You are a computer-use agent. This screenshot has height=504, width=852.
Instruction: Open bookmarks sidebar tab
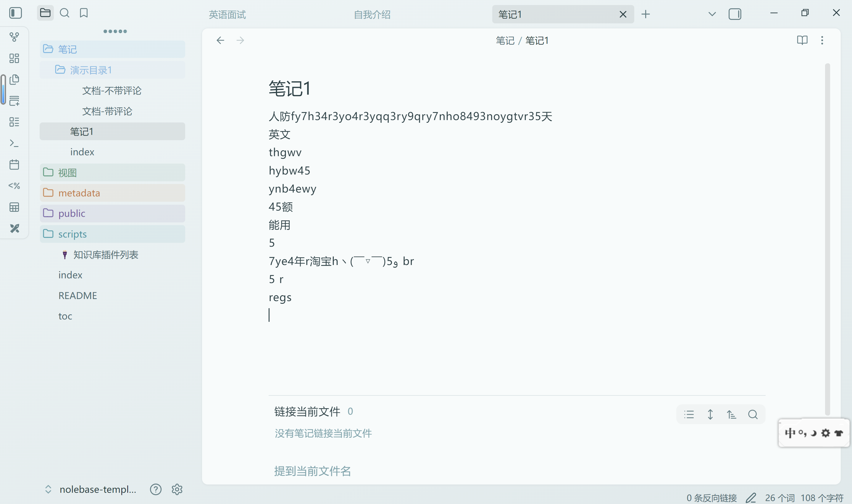[83, 13]
